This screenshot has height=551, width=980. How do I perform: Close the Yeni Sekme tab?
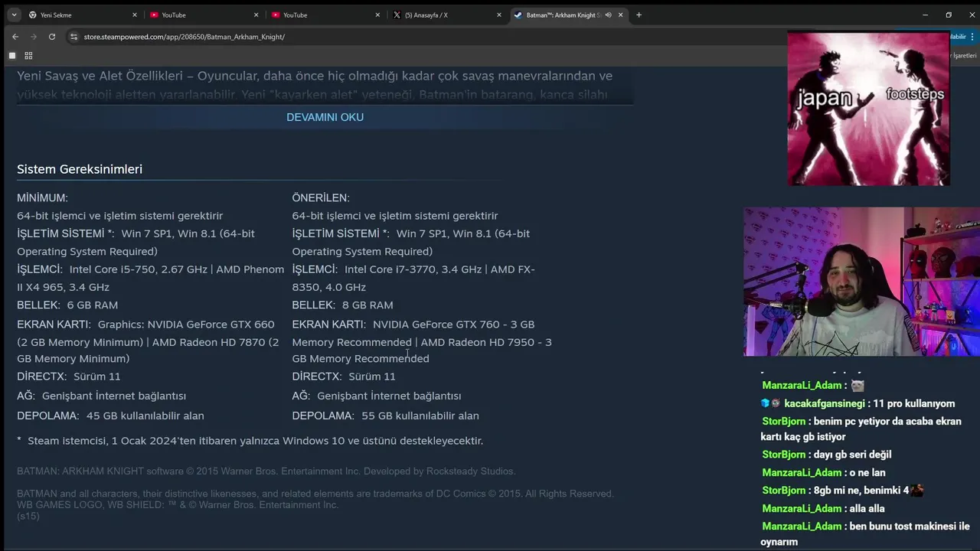[135, 15]
